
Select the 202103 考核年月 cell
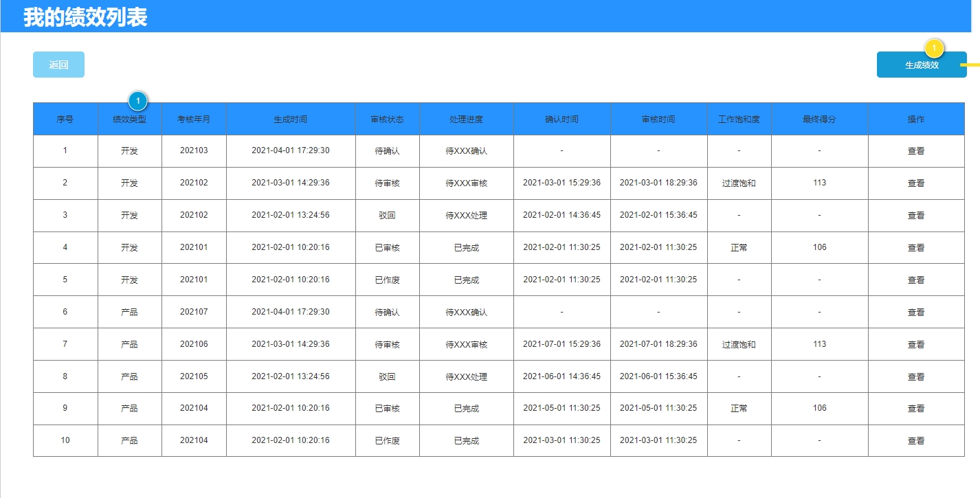(194, 150)
